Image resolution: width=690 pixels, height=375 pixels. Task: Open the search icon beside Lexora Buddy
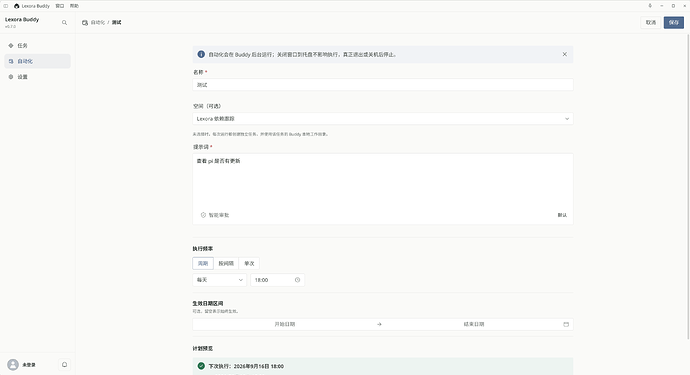click(64, 22)
